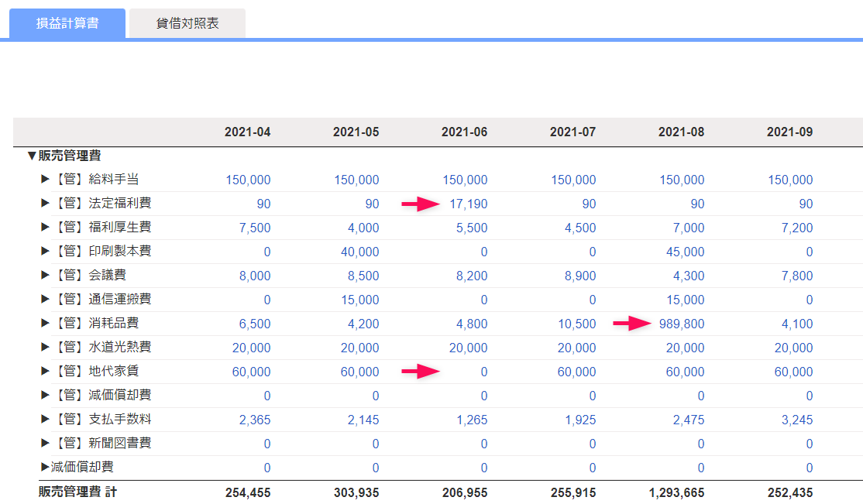Image resolution: width=863 pixels, height=504 pixels.
Task: Expand the 【管】減価償却費 row
Action: pyautogui.click(x=45, y=395)
